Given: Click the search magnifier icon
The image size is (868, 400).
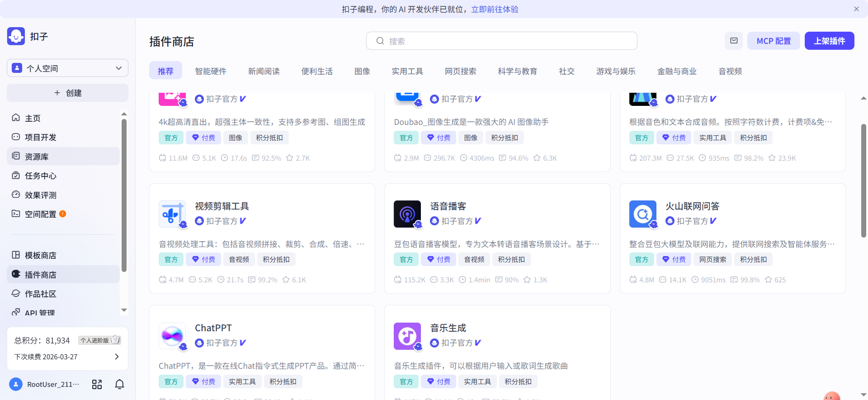Looking at the screenshot, I should pyautogui.click(x=380, y=41).
